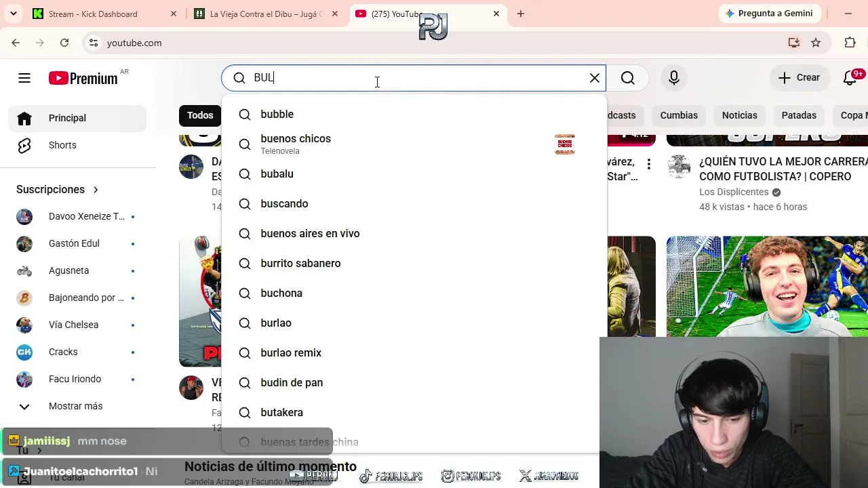Open Vía Chelsea subscription channel

pos(77,325)
